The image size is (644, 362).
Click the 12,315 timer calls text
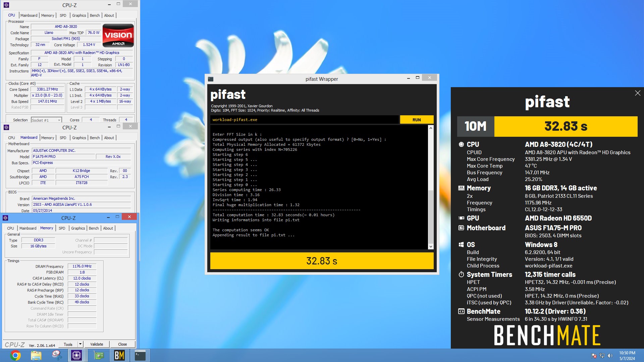(x=550, y=275)
